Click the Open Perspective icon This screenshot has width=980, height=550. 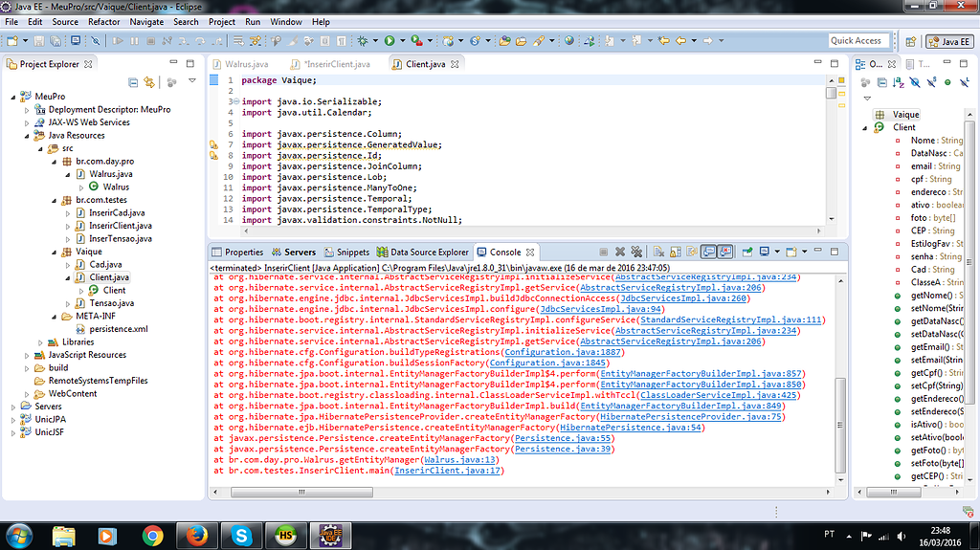(908, 41)
